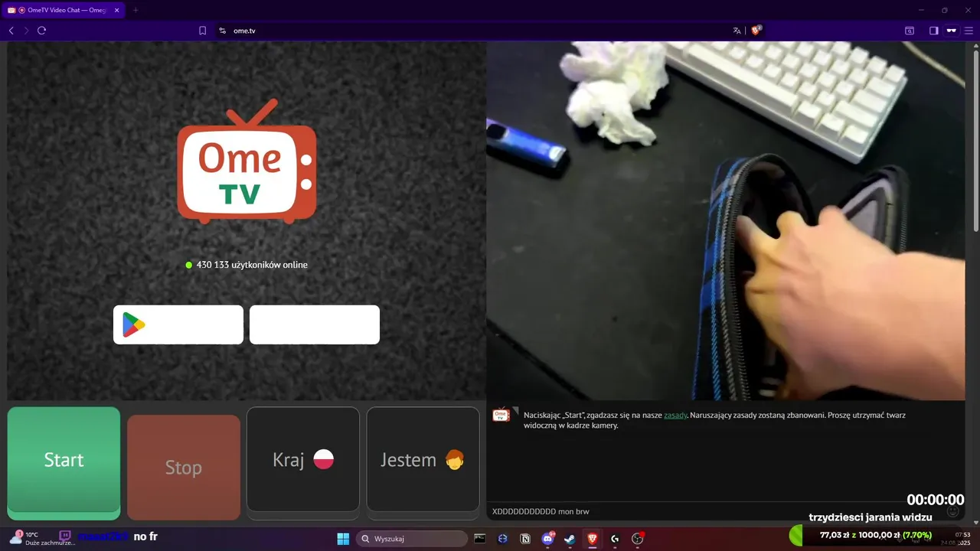This screenshot has height=551, width=980.
Task: Open Steam from the taskbar
Action: pyautogui.click(x=570, y=539)
